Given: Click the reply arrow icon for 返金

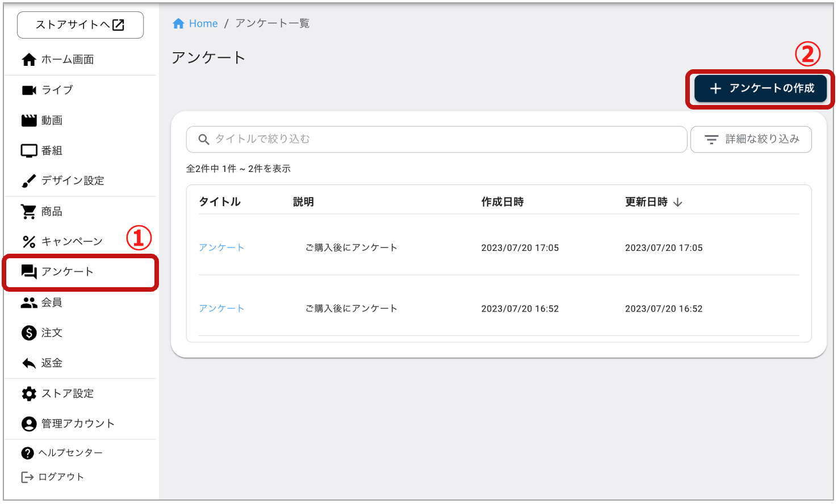Looking at the screenshot, I should coord(29,363).
